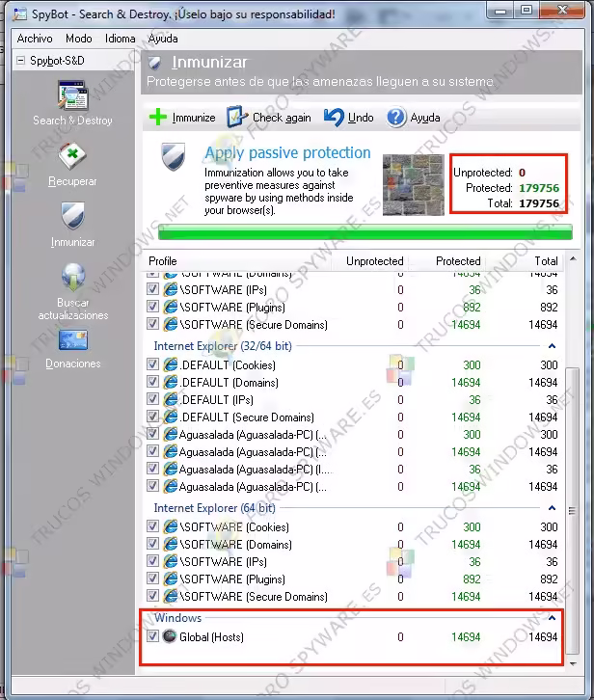Click IE icon of 64 bit \SOFTWARE (Domains) row
Image resolution: width=594 pixels, height=700 pixels.
170,544
